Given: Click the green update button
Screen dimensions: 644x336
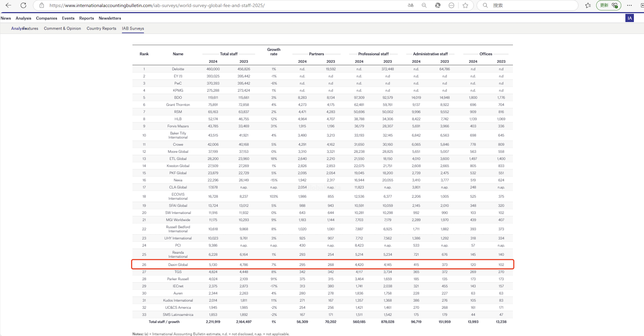Looking at the screenshot, I should (x=608, y=5).
